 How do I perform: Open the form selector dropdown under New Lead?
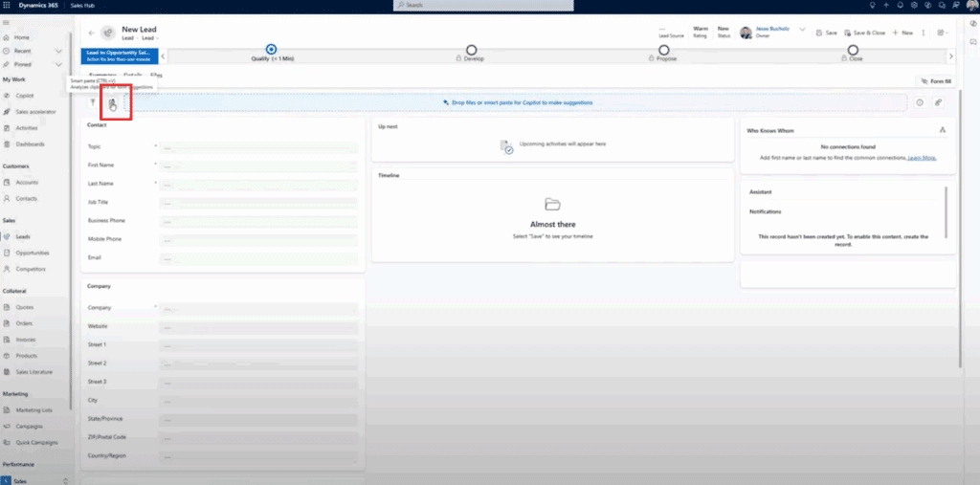pyautogui.click(x=149, y=38)
